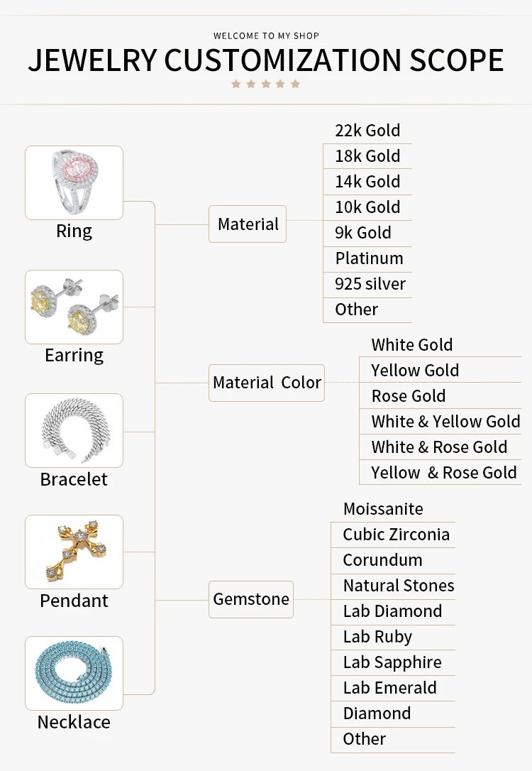
Task: Select the yellow stud Earring image
Action: click(x=74, y=307)
